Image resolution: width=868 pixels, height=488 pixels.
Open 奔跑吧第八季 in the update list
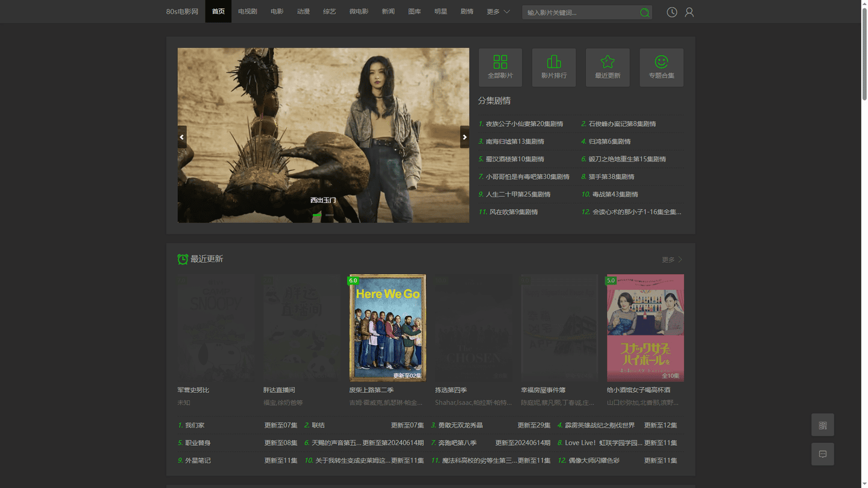(458, 443)
